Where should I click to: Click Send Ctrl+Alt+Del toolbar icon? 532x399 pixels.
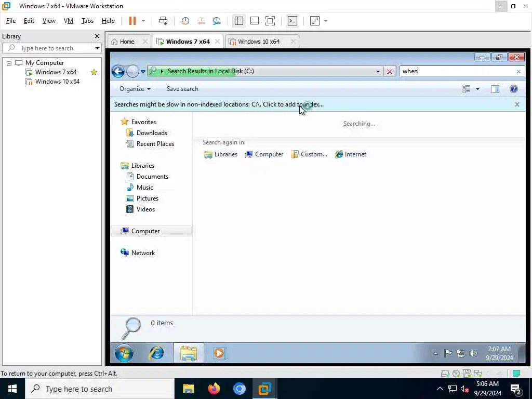(x=163, y=21)
